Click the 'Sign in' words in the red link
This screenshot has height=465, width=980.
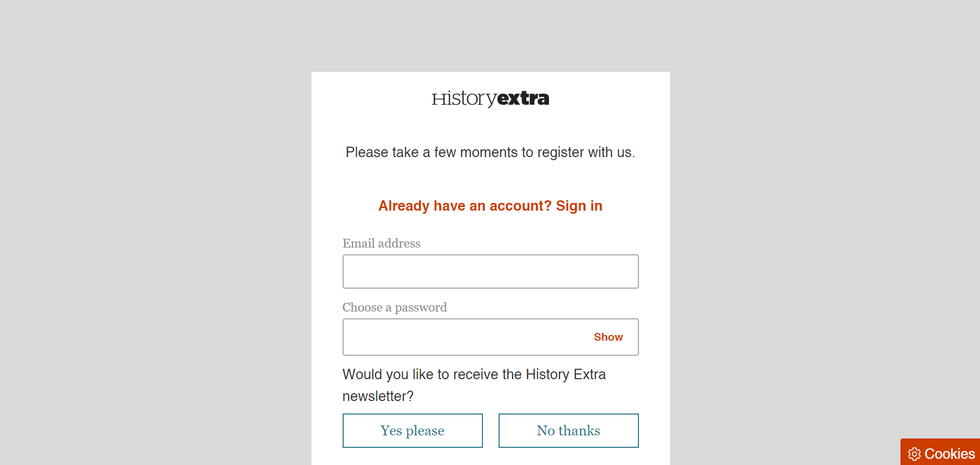pos(579,206)
